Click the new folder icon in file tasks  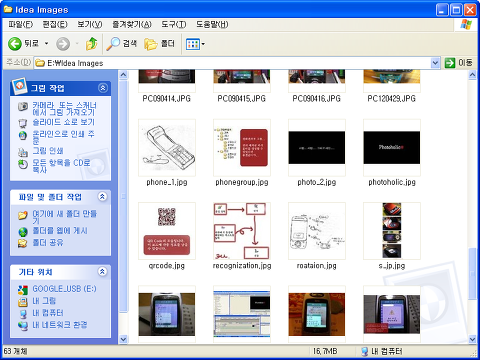[23, 215]
